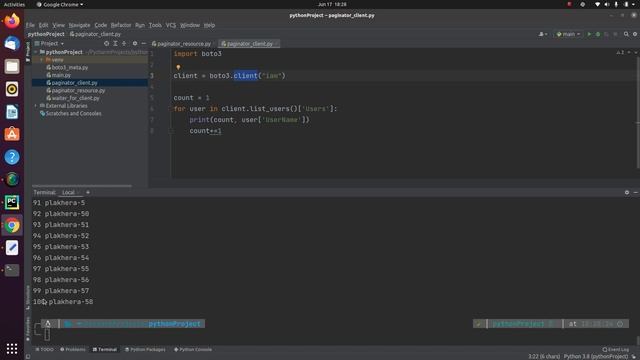Open the Problems tool window

[73, 349]
